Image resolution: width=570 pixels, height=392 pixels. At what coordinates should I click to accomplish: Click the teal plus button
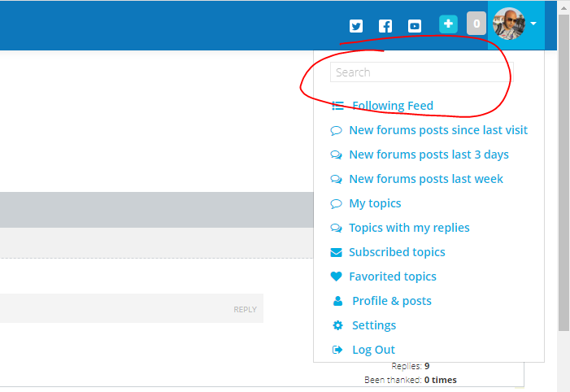(x=448, y=24)
